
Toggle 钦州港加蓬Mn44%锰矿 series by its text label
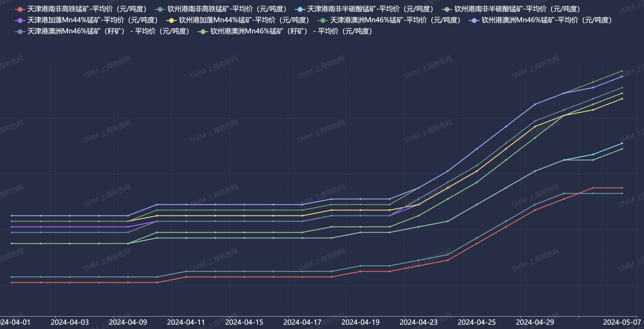click(x=244, y=20)
